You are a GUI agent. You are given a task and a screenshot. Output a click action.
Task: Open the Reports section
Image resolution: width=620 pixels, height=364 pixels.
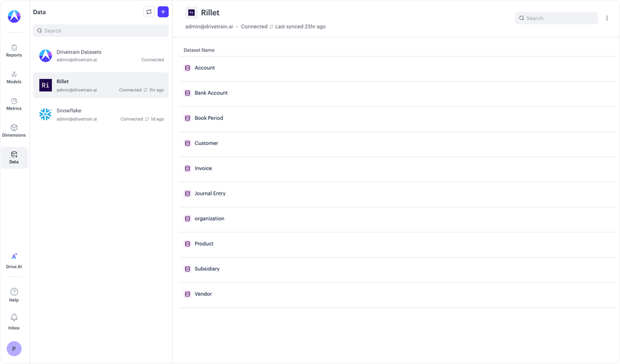[14, 51]
